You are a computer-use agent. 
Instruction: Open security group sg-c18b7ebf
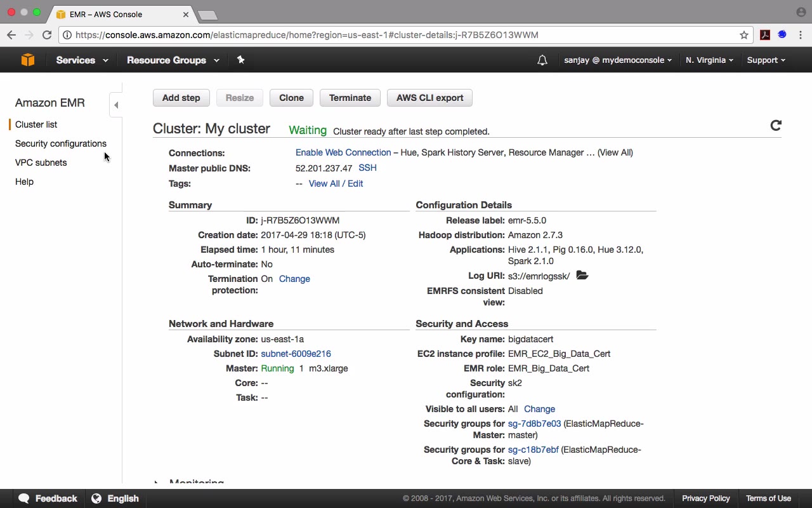tap(534, 450)
